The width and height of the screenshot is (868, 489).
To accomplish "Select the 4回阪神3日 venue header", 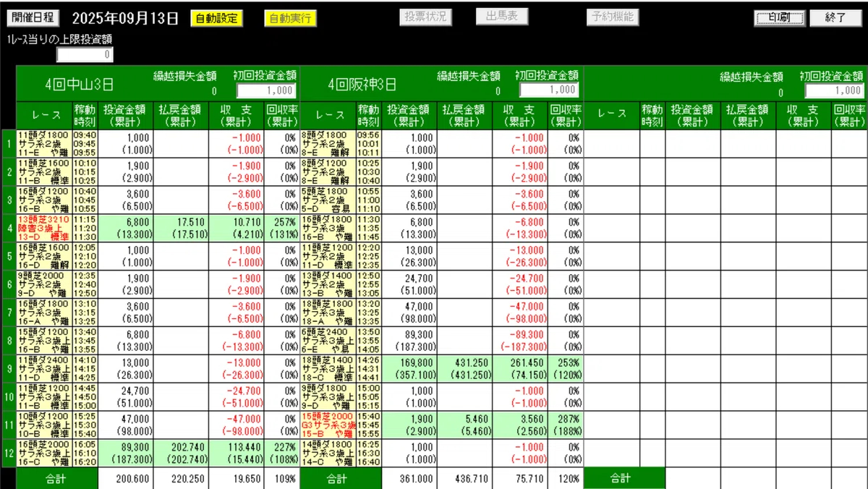I will 362,85.
